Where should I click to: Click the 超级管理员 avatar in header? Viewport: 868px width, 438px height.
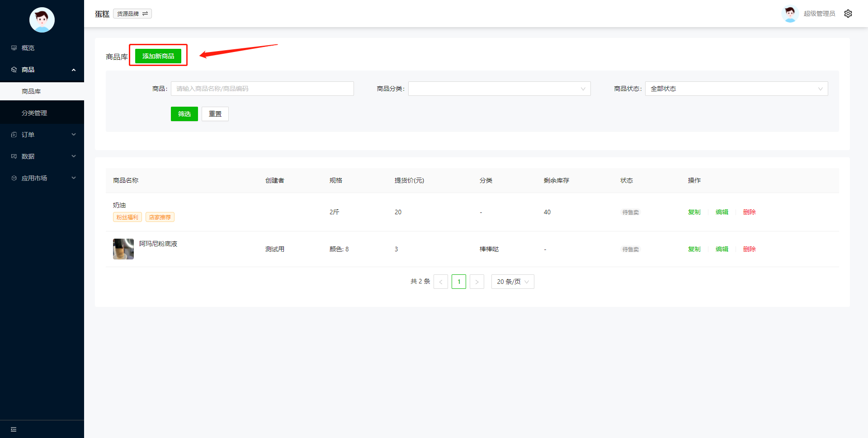click(790, 14)
